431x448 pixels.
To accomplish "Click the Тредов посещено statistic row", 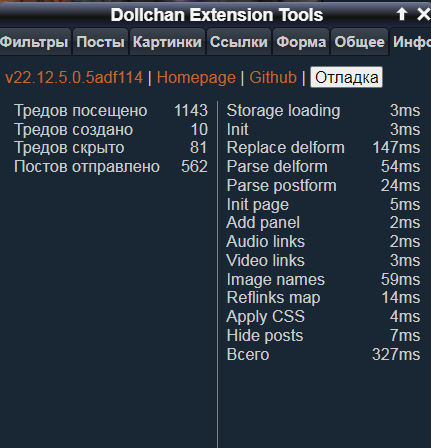I will pos(111,110).
